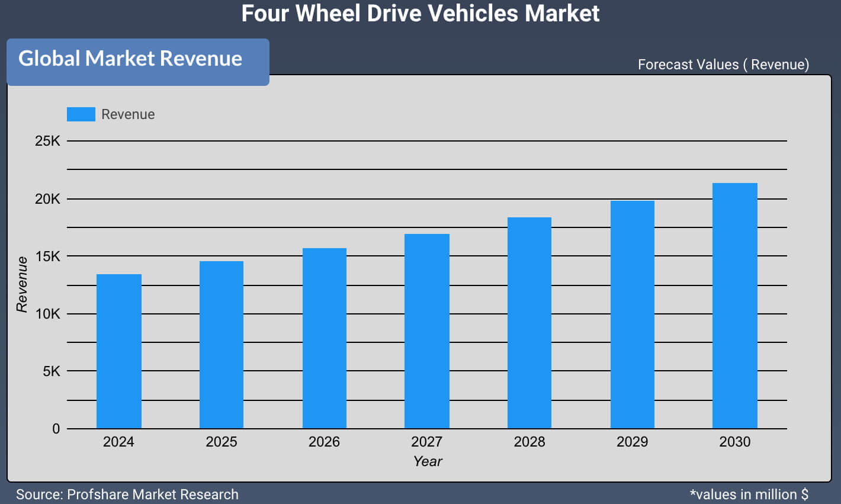
Task: Select the 2029 revenue bar
Action: point(633,314)
